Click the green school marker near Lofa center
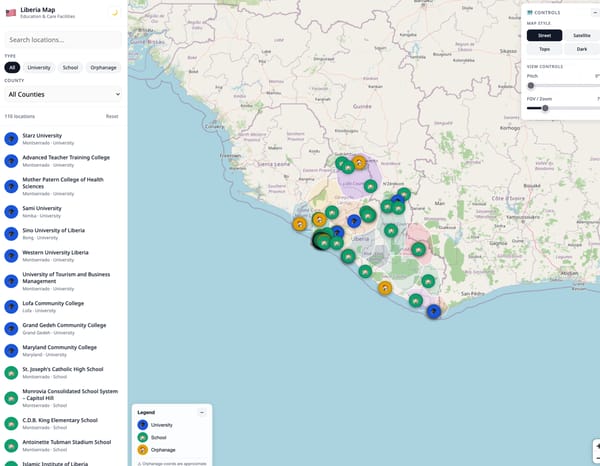Viewport: 600px width, 466px height. click(x=370, y=186)
